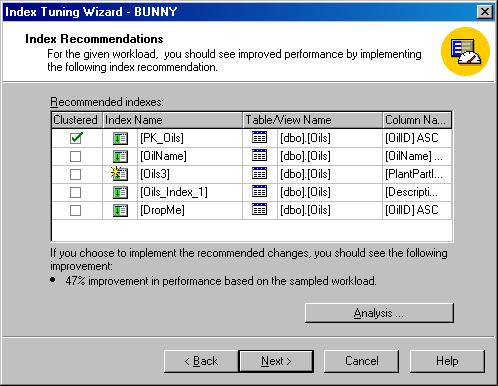Click the table icon in the [Oils3] row

click(259, 173)
